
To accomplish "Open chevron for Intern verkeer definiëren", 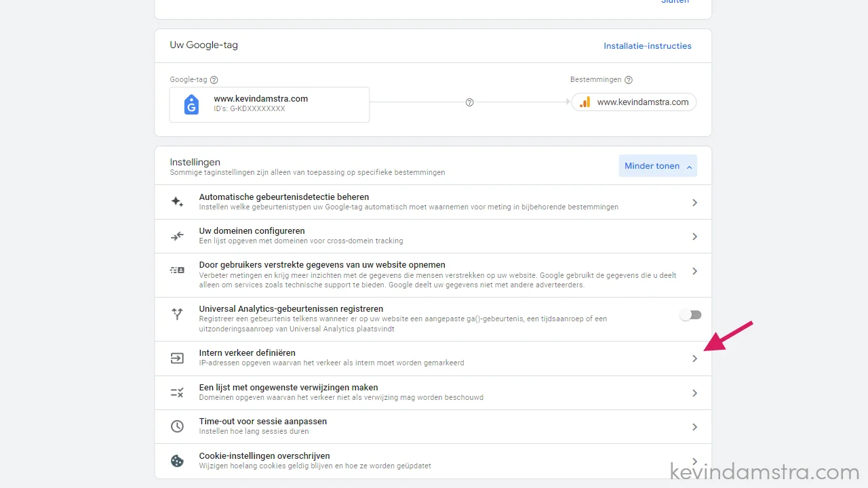I will click(x=694, y=359).
